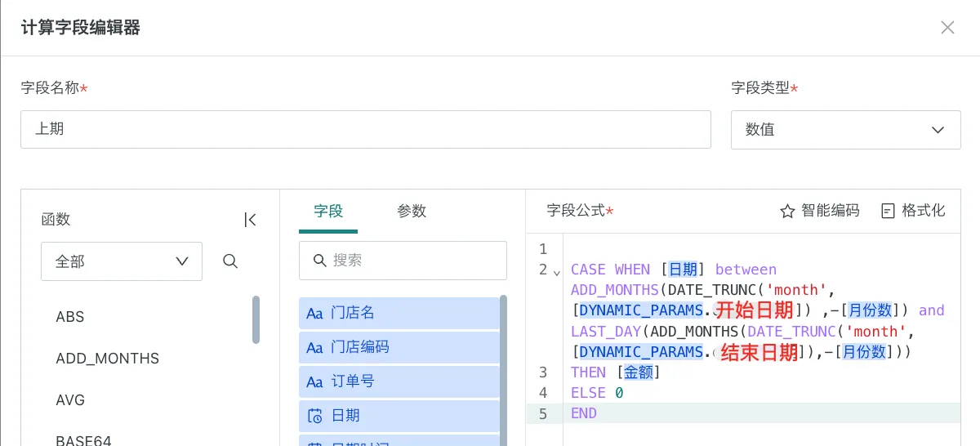Viewport: 980px width, 446px height.
Task: Collapse code fold arrow at line 2
Action: [557, 271]
